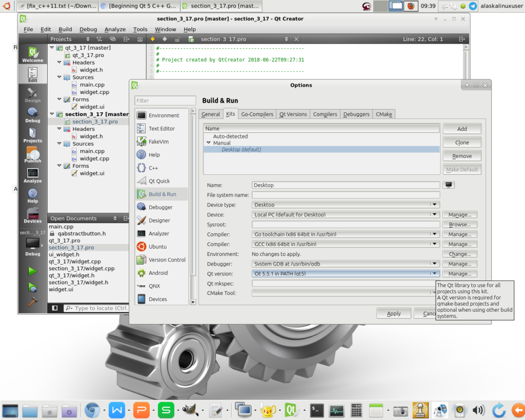Open the Analyze menu
The width and height of the screenshot is (525, 420).
(x=114, y=29)
